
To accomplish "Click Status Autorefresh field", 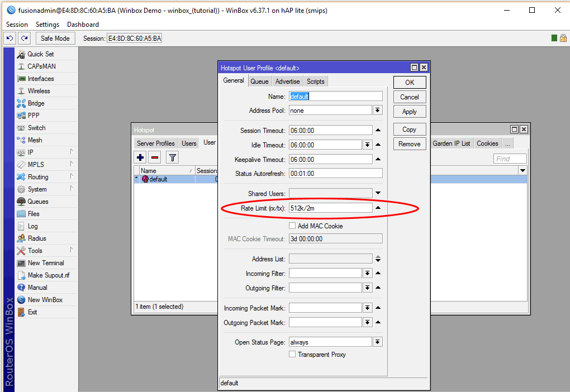I will [336, 174].
